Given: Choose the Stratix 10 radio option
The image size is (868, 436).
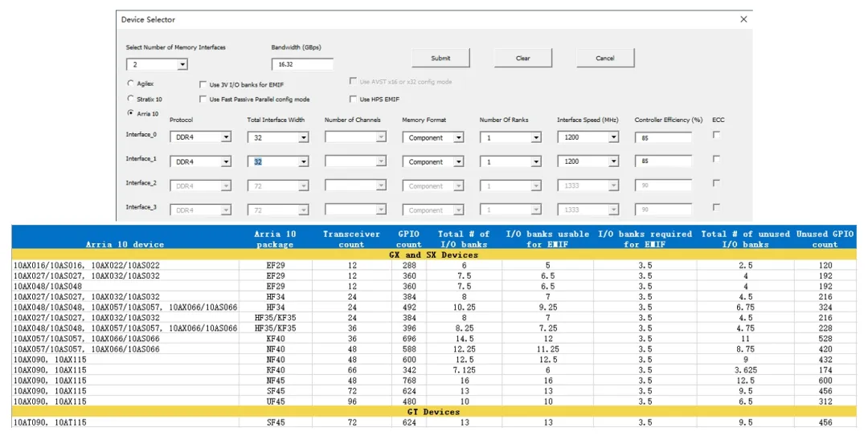Looking at the screenshot, I should 131,99.
